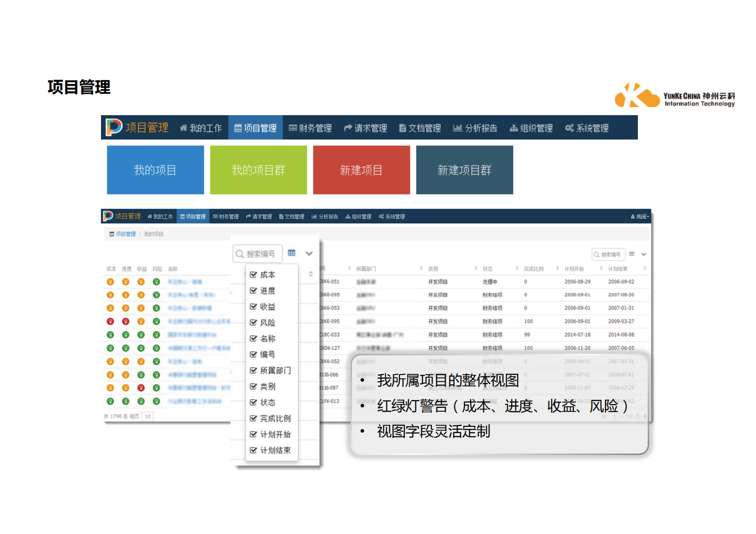Click document icon of 文档管理 in small nav bar
Viewport: 756px width, 534px height.
coord(281,217)
